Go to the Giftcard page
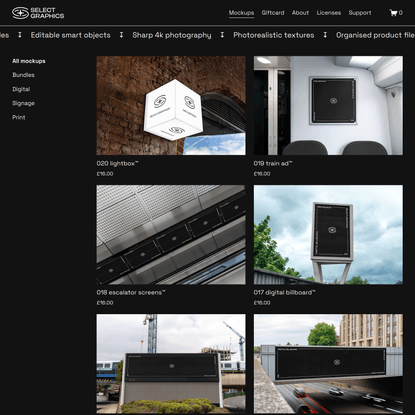The height and width of the screenshot is (415, 415). pyautogui.click(x=273, y=13)
